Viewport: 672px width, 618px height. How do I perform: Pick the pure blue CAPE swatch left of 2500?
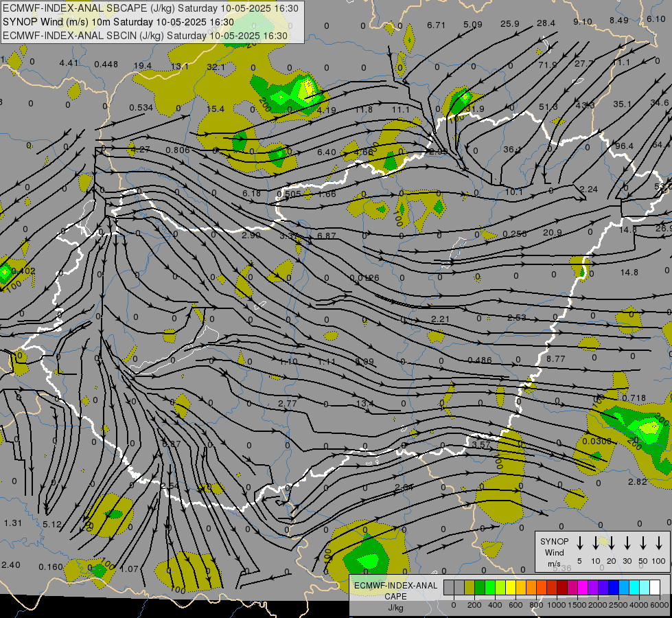coord(613,587)
